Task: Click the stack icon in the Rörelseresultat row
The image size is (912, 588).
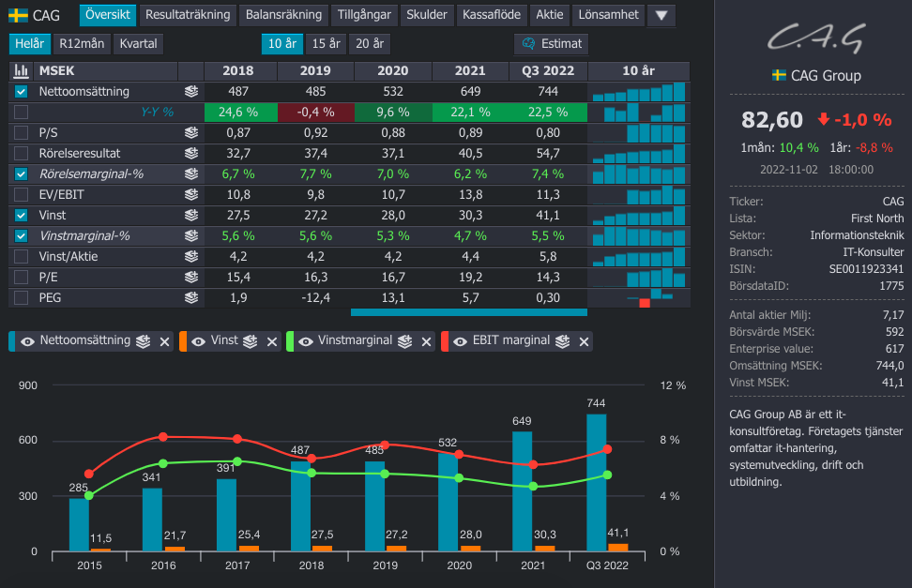Action: coord(191,154)
